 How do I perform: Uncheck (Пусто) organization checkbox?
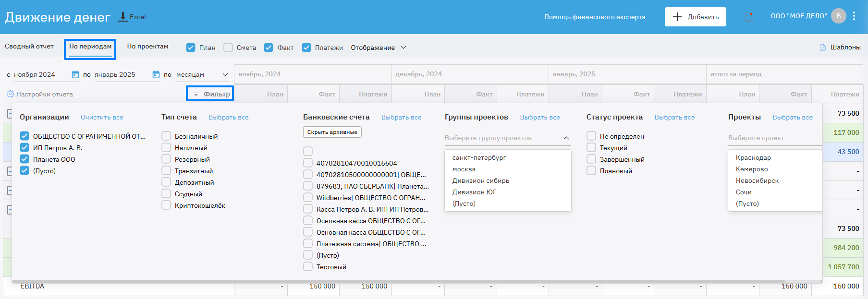tap(24, 170)
